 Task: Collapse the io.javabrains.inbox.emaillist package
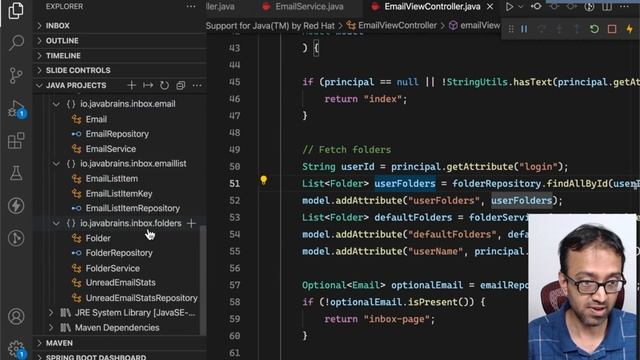click(56, 164)
